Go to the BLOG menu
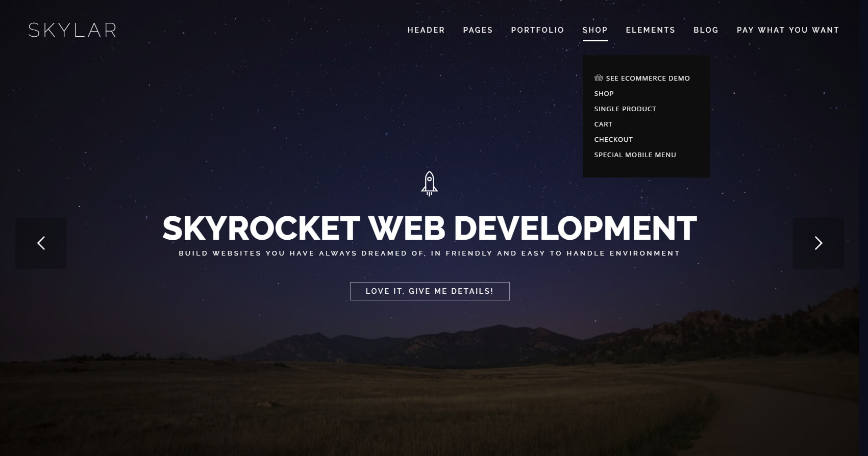 (x=706, y=30)
